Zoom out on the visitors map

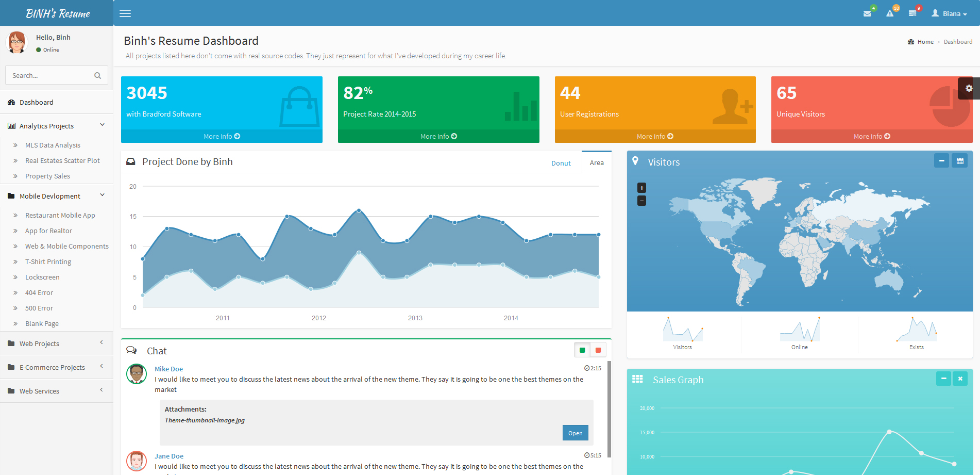click(641, 201)
